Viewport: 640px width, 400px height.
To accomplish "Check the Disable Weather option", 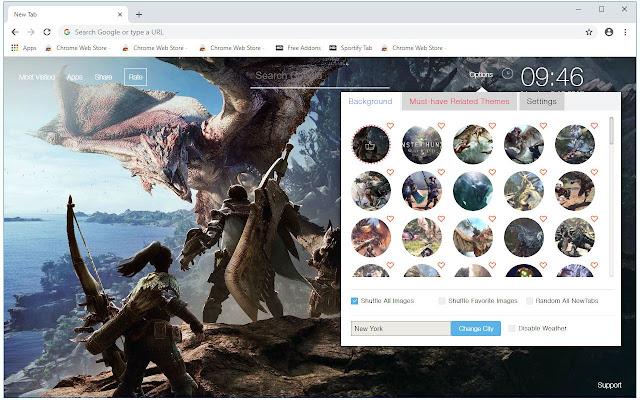I will [x=511, y=328].
